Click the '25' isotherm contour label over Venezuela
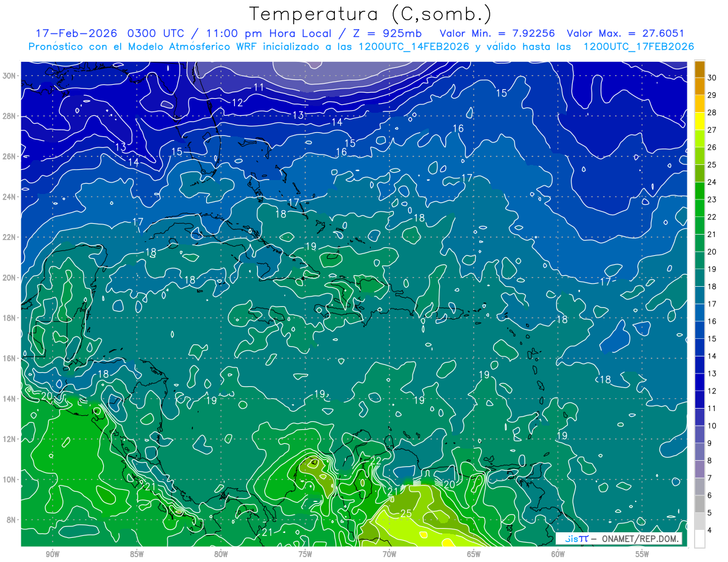 pyautogui.click(x=406, y=514)
